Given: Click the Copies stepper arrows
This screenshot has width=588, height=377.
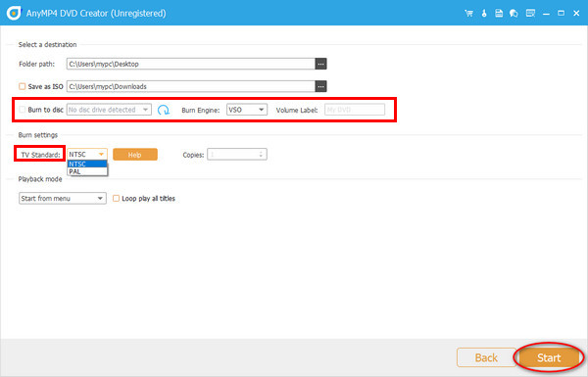Looking at the screenshot, I should [261, 154].
